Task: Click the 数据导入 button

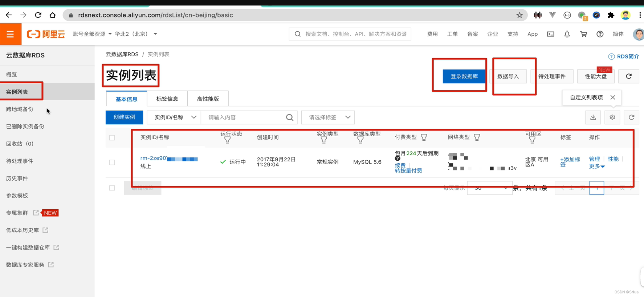Action: click(508, 76)
